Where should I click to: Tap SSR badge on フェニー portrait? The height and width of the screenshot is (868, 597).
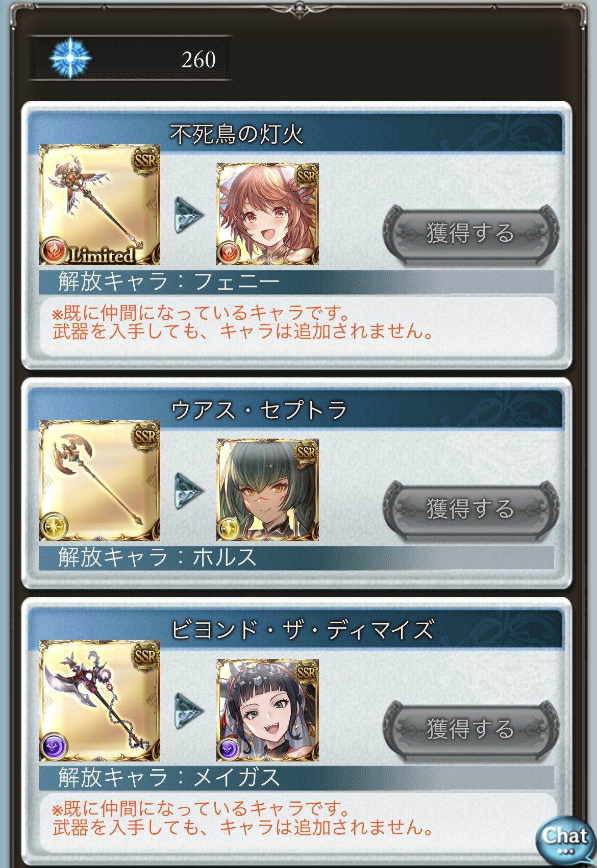point(306,176)
